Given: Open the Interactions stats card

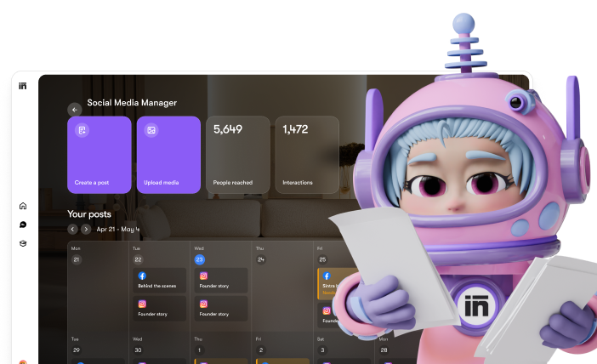Looking at the screenshot, I should click(x=306, y=154).
